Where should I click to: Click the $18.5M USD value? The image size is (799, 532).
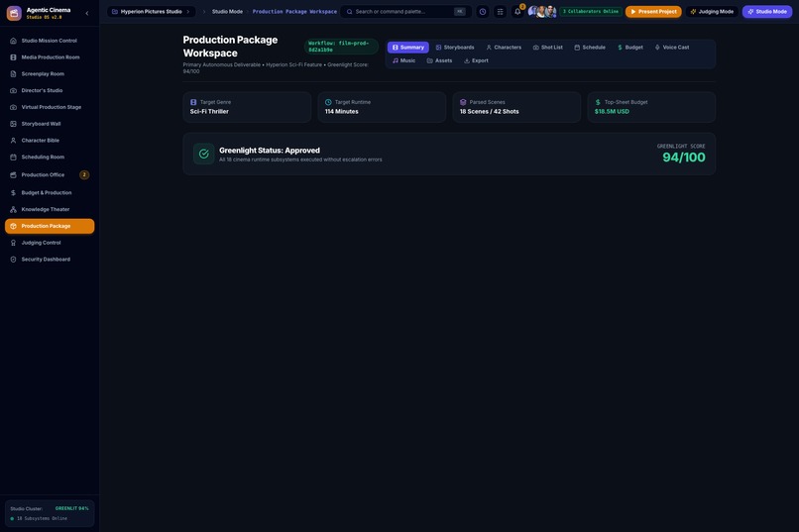(x=612, y=112)
